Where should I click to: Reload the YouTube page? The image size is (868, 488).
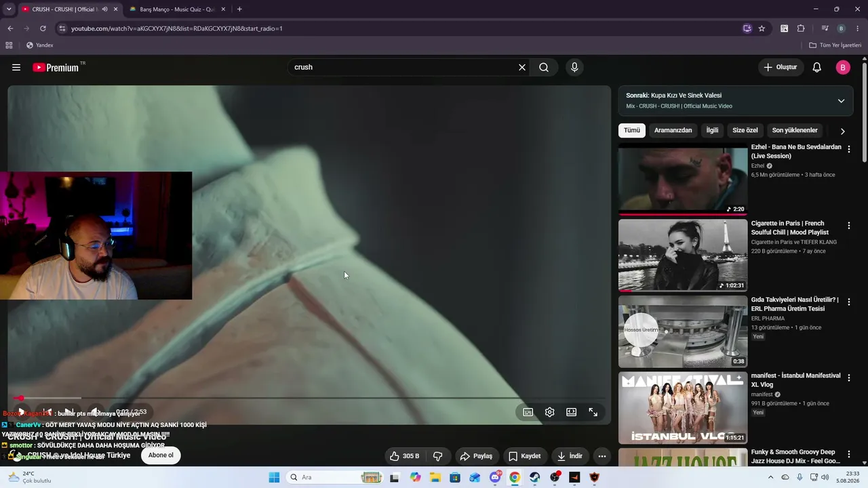(43, 28)
